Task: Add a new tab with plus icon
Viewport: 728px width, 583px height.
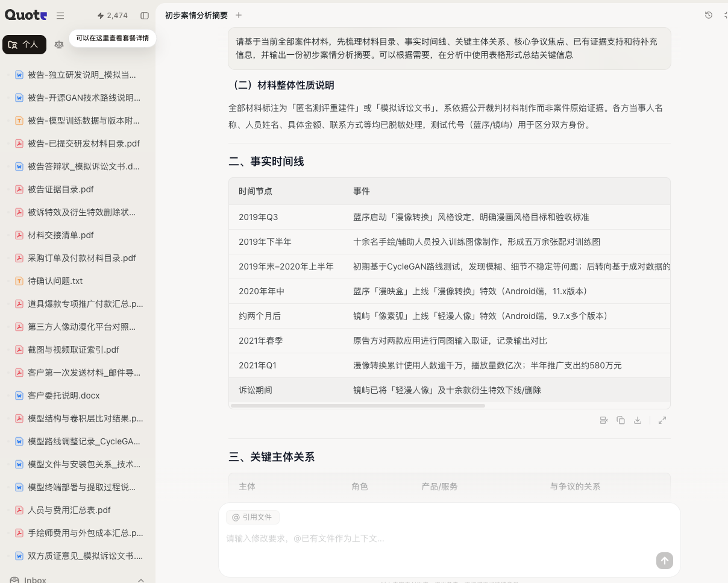Action: coord(239,15)
